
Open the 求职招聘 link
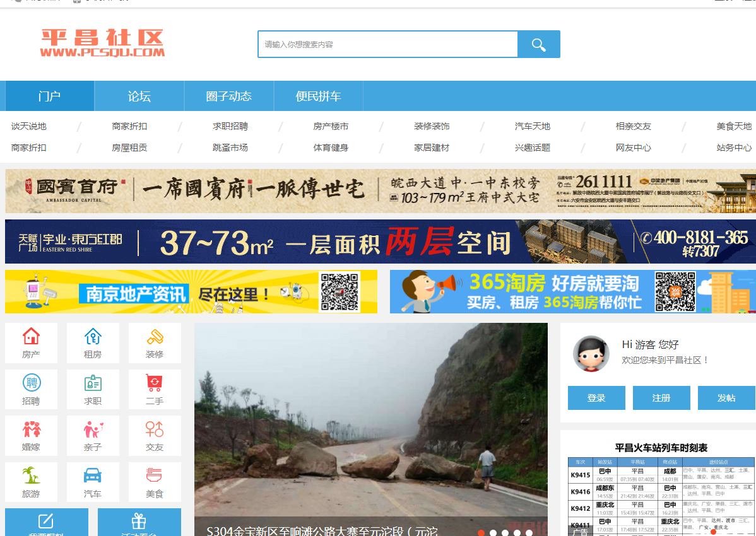[230, 126]
